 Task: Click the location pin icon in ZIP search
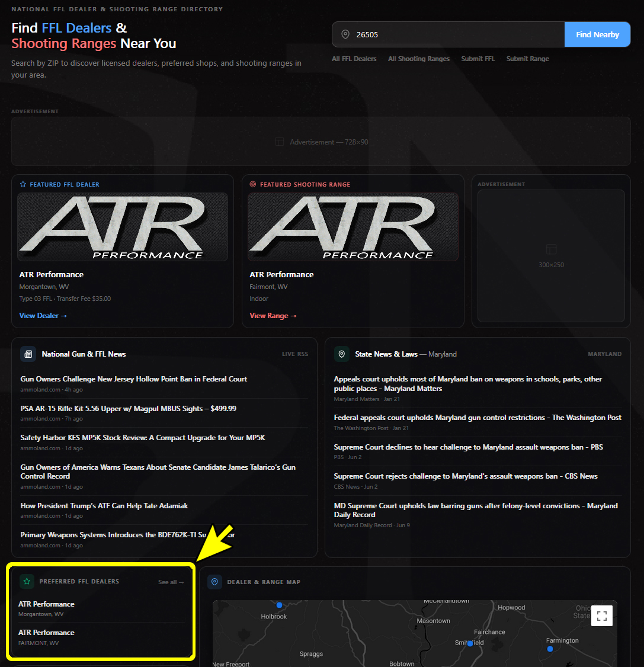345,34
